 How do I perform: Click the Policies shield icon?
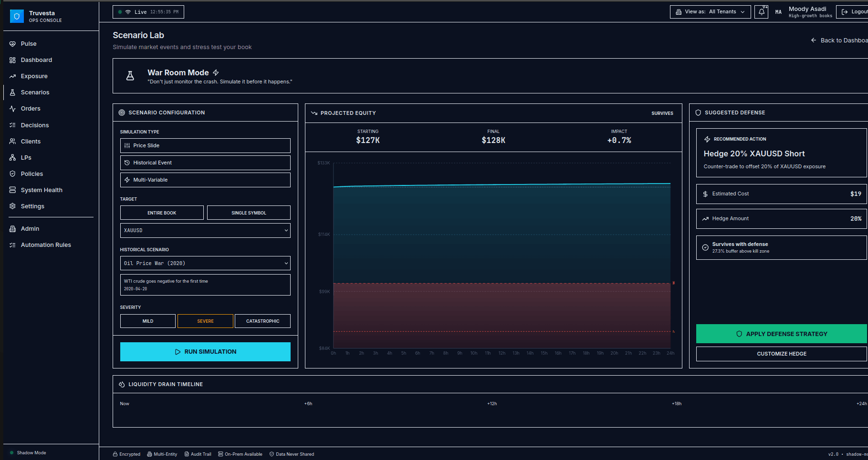(12, 174)
